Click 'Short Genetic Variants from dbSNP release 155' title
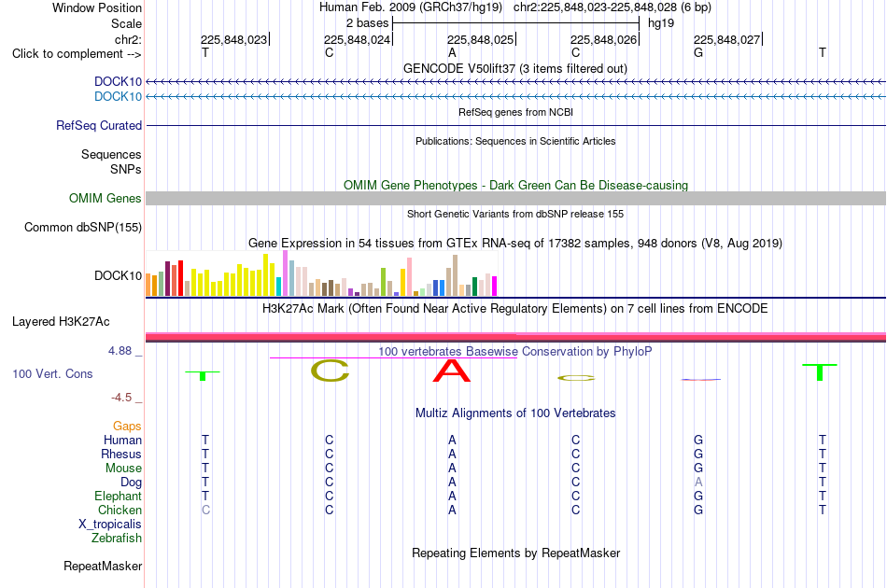Screen dimensions: 887x588 click(x=515, y=214)
